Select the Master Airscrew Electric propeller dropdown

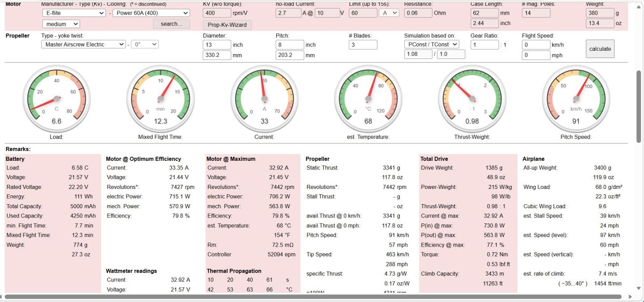[x=84, y=44]
